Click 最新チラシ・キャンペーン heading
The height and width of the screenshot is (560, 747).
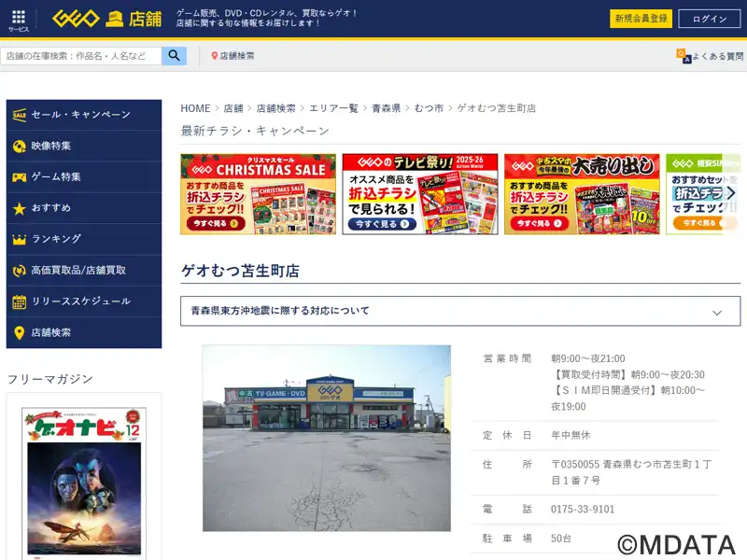coord(255,131)
